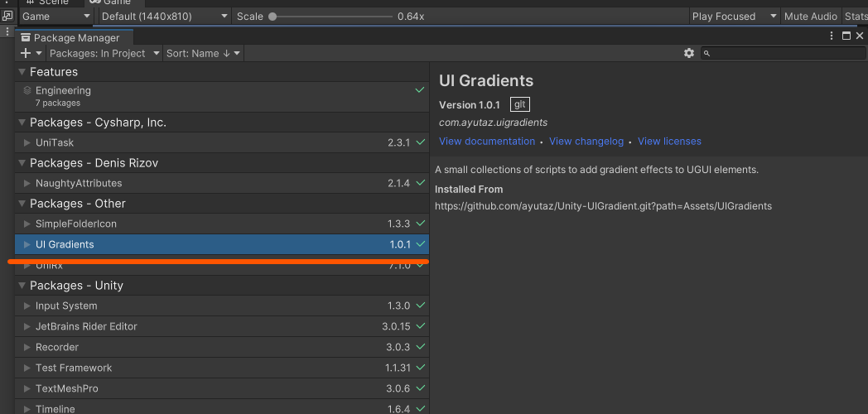
Task: Open the Play Focused dropdown
Action: tap(734, 17)
